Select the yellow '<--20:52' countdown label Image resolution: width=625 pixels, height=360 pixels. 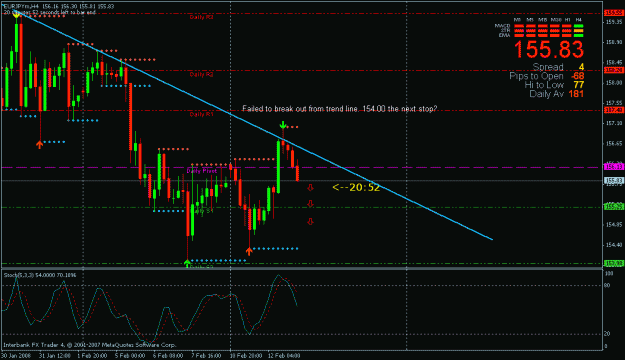pos(356,187)
